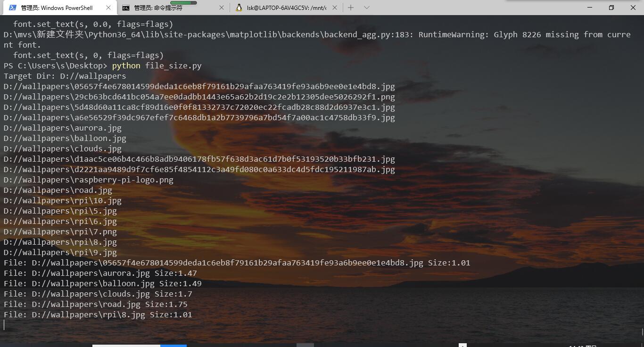This screenshot has height=347, width=644.
Task: Click the 'D://wallpapers\rpi\9.jpg' line
Action: (60, 252)
